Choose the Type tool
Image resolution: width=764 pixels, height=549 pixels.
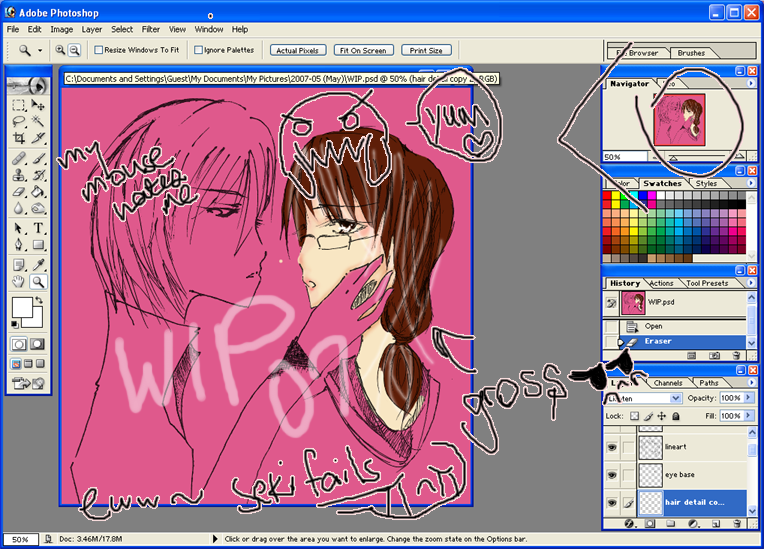pos(38,228)
